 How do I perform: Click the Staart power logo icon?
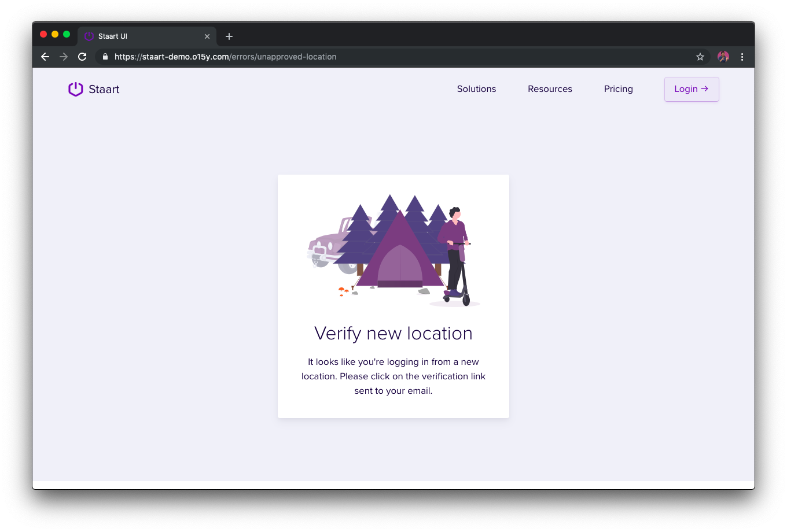[x=76, y=89]
